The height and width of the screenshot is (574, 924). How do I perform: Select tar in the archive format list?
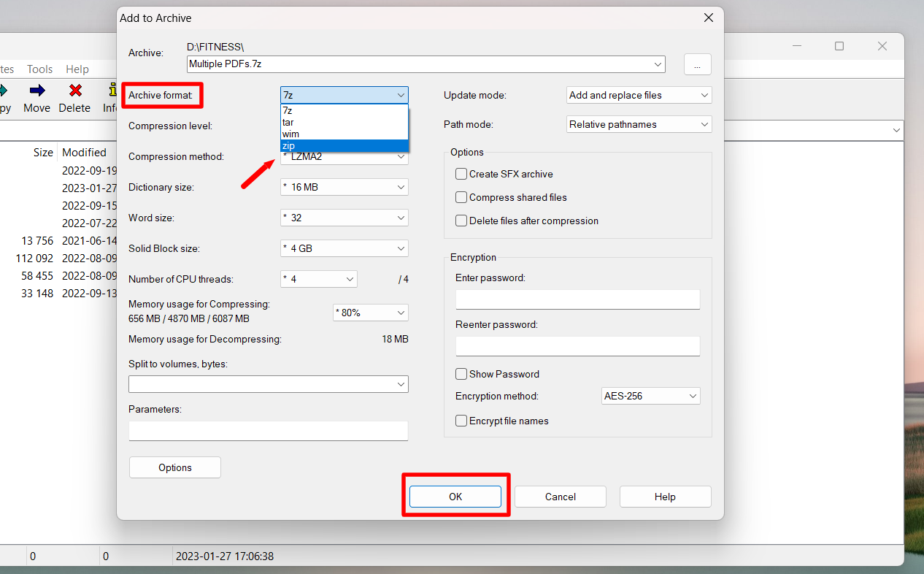coord(344,123)
